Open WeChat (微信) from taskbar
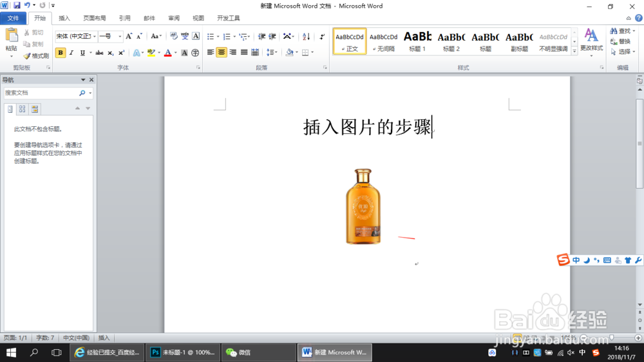 point(259,352)
